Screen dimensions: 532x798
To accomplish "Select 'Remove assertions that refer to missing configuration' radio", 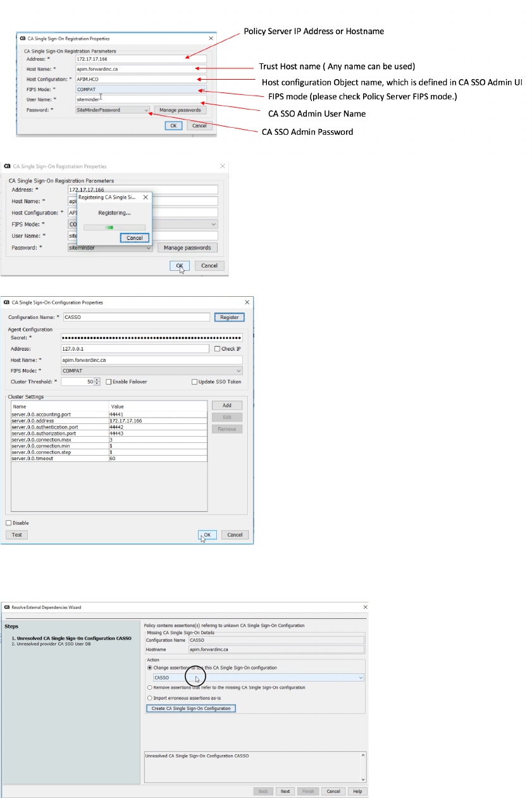I will [149, 687].
